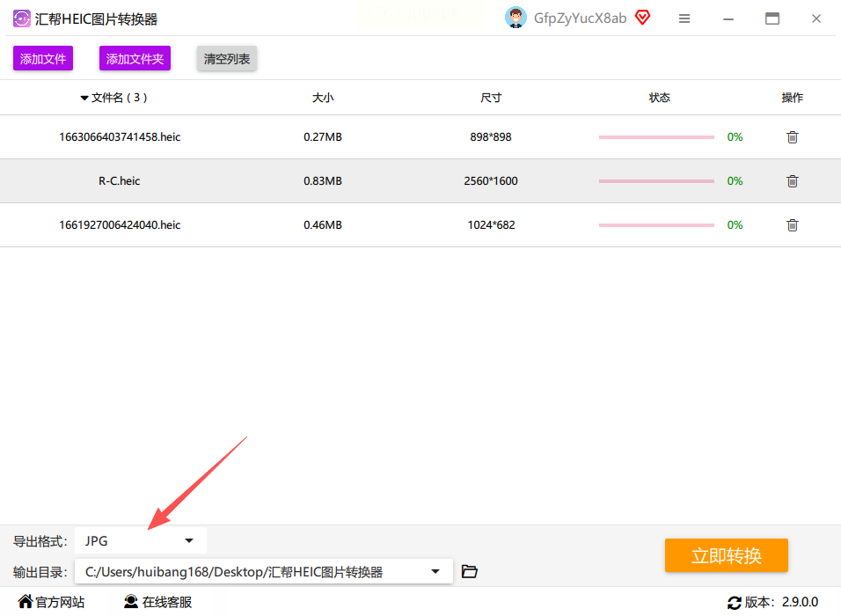
Task: Expand the JPG export format dropdown
Action: (x=141, y=541)
